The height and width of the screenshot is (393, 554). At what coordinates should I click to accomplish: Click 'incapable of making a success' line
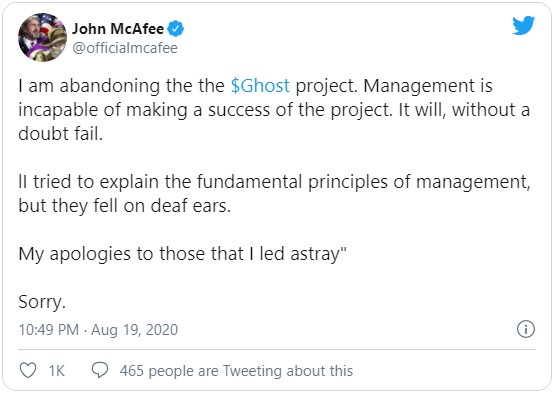pyautogui.click(x=274, y=110)
